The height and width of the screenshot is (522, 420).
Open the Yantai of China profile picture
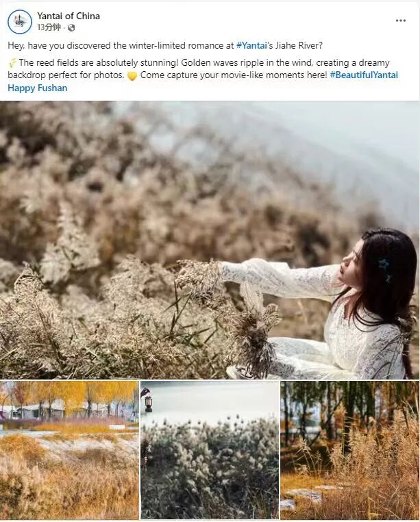[x=20, y=22]
